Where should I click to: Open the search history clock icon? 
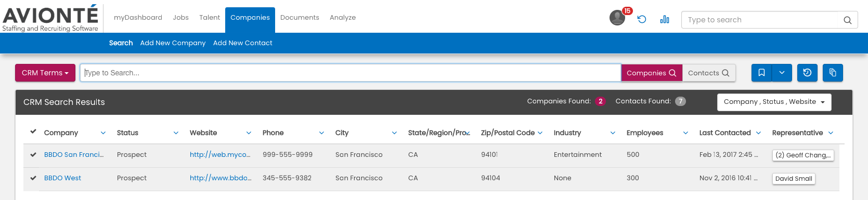[x=807, y=73]
